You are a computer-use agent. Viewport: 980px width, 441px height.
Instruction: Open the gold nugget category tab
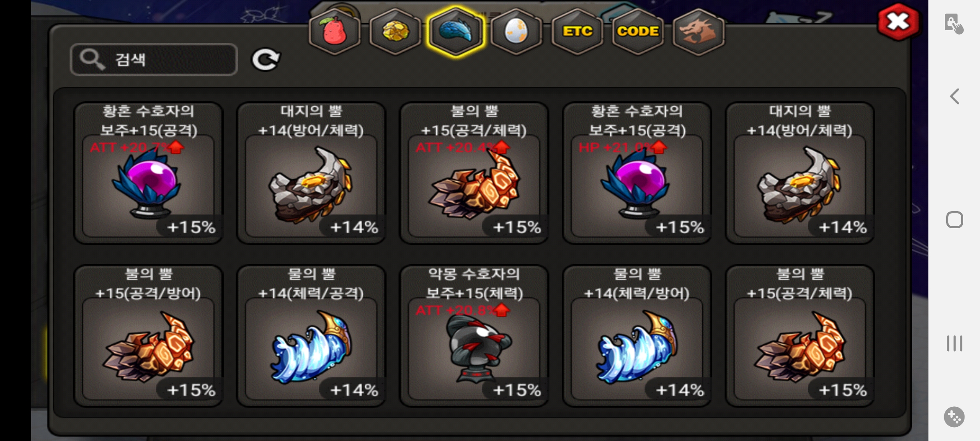[x=395, y=32]
